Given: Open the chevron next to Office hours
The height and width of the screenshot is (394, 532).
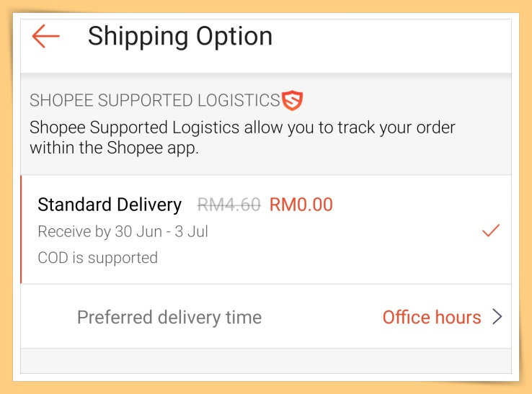Looking at the screenshot, I should coord(497,317).
